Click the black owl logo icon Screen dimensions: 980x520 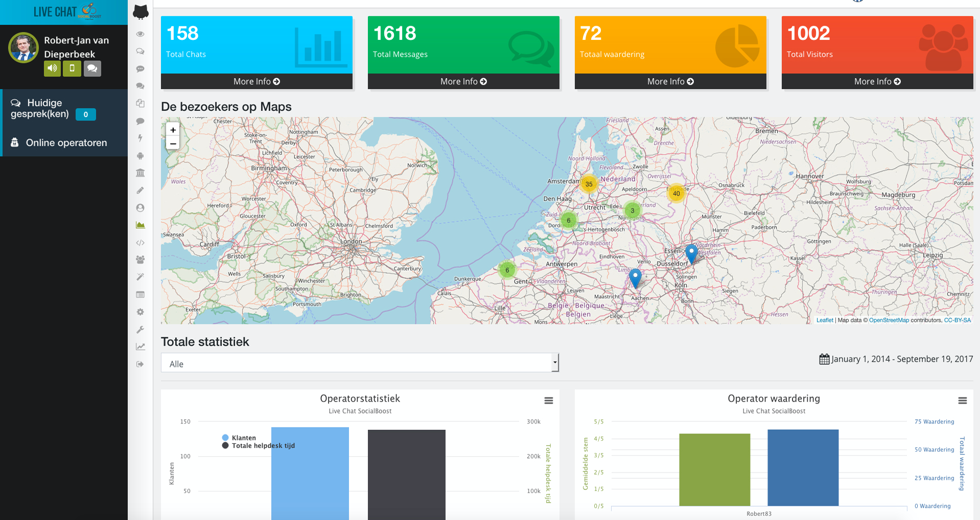[141, 12]
